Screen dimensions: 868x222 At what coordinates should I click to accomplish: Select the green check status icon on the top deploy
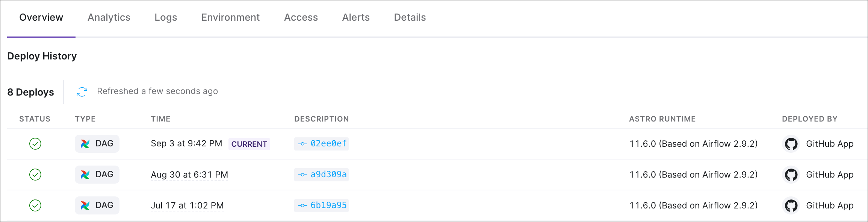coord(35,144)
